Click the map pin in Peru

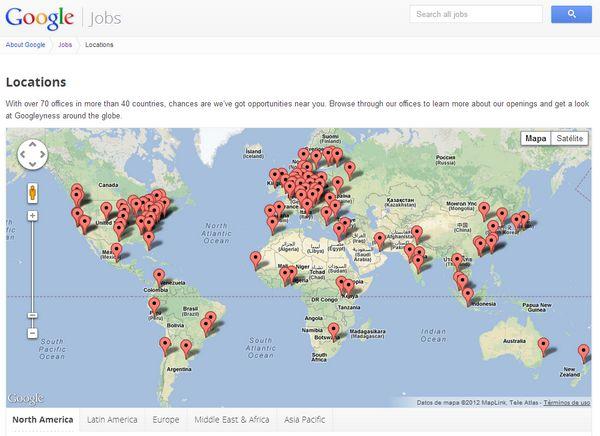[154, 307]
